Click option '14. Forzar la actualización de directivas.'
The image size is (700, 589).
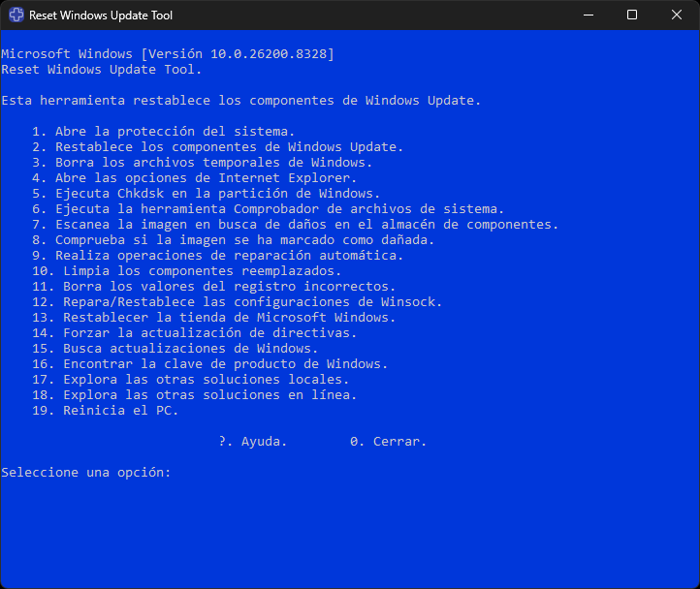[x=195, y=333]
